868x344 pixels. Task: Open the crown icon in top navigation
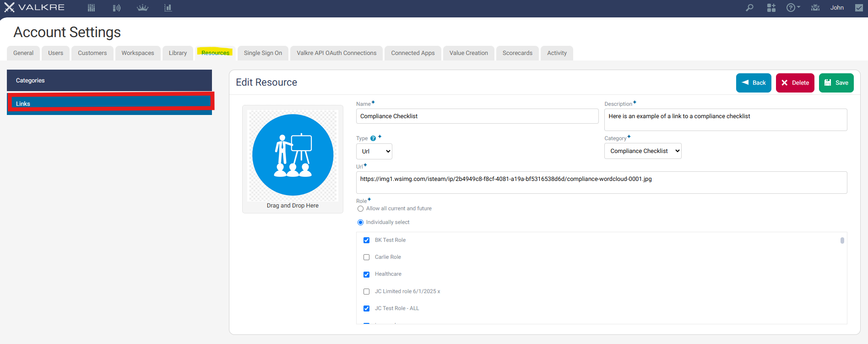point(142,8)
